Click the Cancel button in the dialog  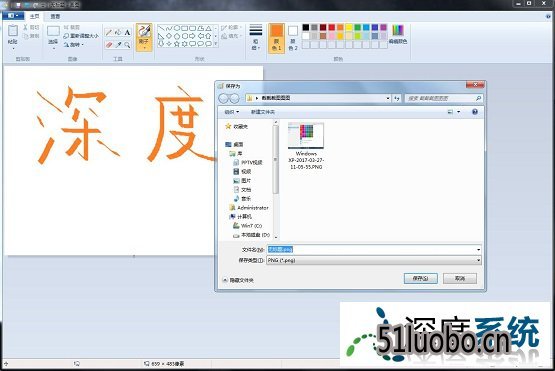pyautogui.click(x=460, y=279)
